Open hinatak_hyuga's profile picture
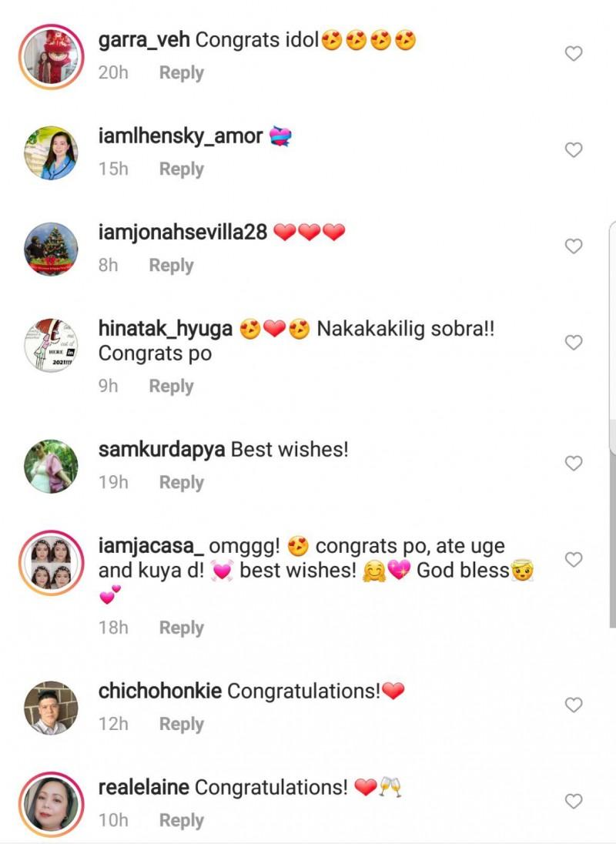The height and width of the screenshot is (844, 616). coord(51,345)
